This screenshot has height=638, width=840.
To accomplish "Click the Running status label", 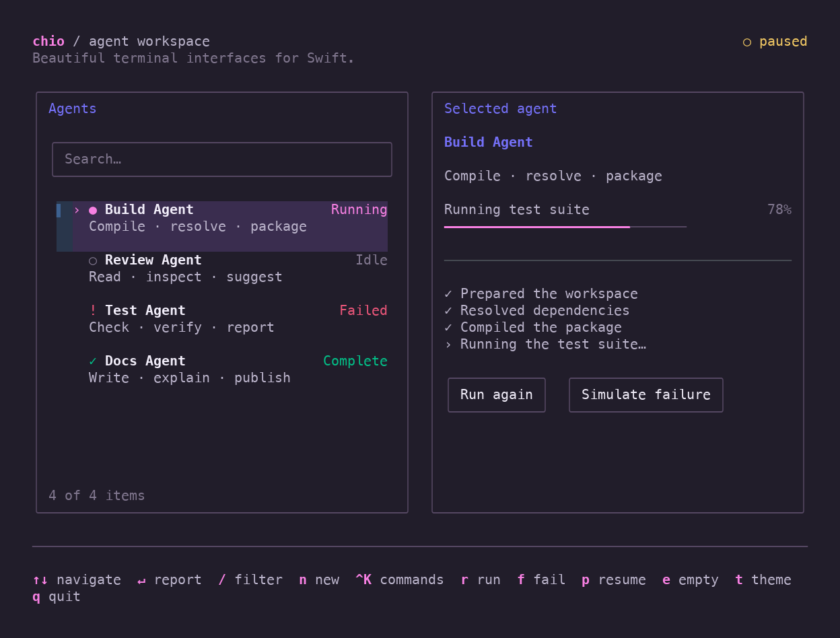I will [x=359, y=209].
